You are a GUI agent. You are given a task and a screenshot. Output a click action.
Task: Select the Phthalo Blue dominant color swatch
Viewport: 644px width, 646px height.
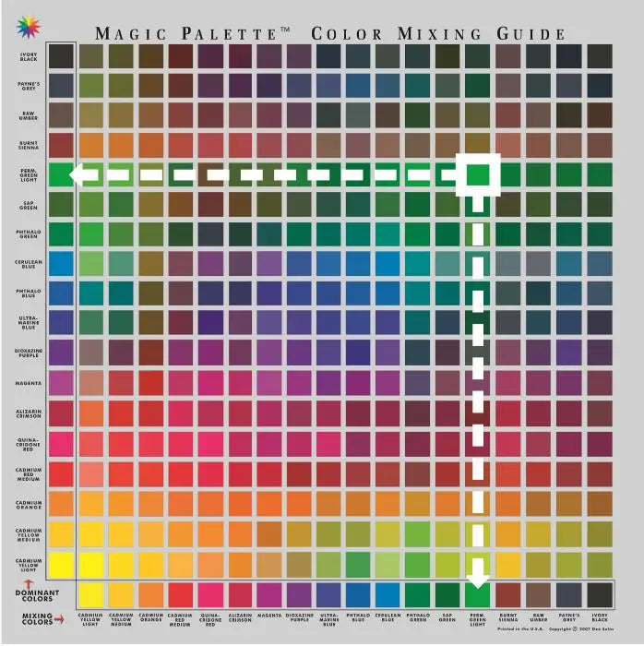[x=61, y=293]
